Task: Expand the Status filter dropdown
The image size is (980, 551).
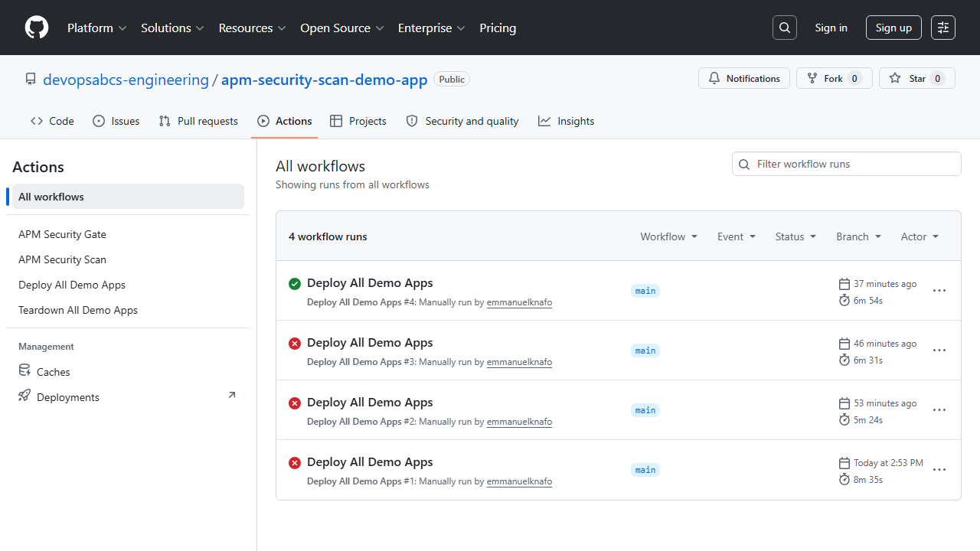Action: click(795, 236)
